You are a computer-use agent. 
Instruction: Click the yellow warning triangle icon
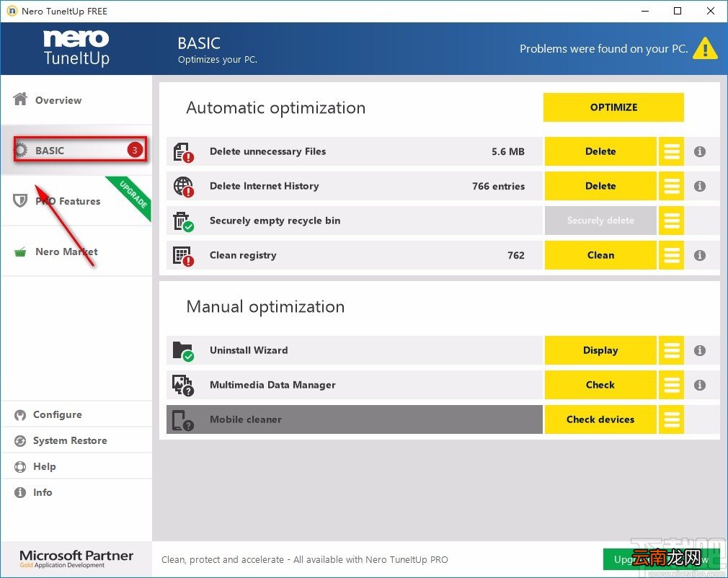[x=705, y=48]
